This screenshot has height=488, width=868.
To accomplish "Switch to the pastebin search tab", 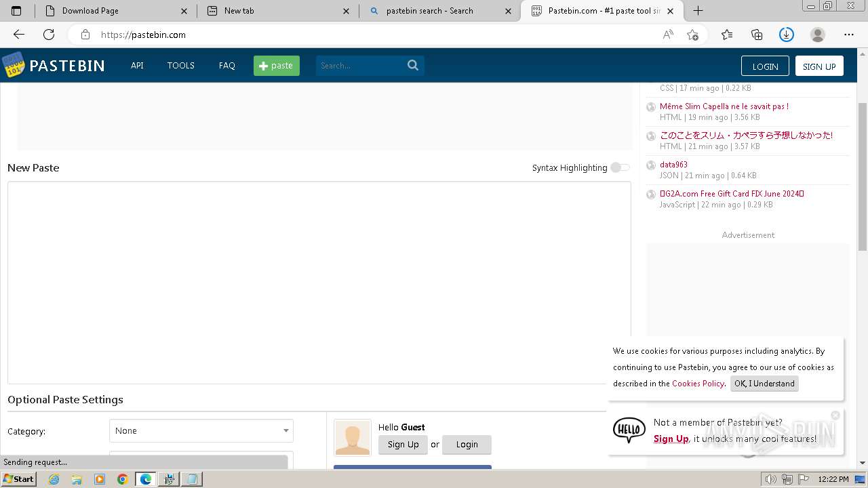I will point(439,11).
